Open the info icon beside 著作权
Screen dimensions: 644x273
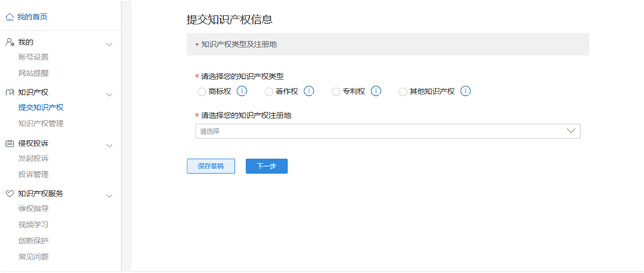[309, 91]
